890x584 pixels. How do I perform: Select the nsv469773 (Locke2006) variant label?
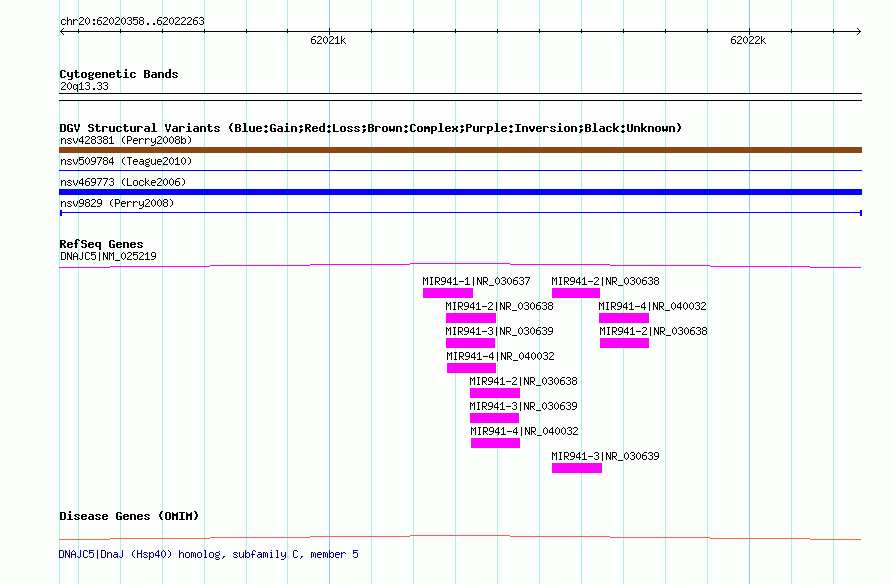point(122,182)
